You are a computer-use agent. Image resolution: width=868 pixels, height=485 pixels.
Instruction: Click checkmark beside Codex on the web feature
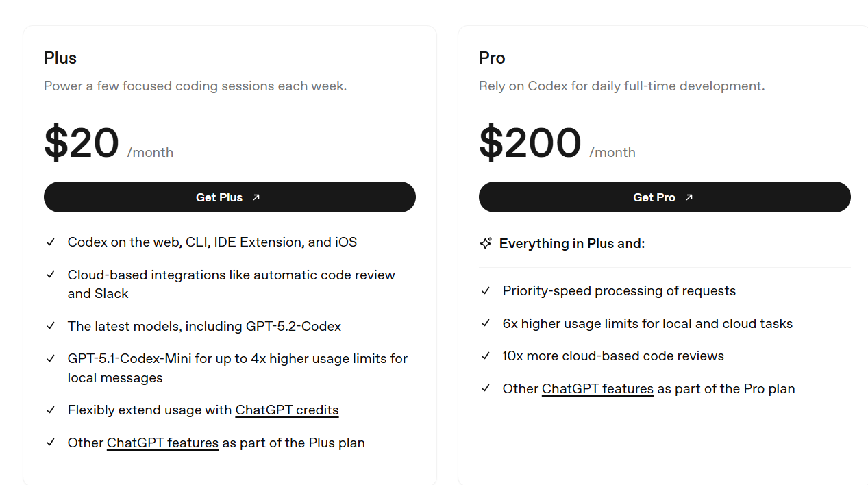[x=51, y=242]
